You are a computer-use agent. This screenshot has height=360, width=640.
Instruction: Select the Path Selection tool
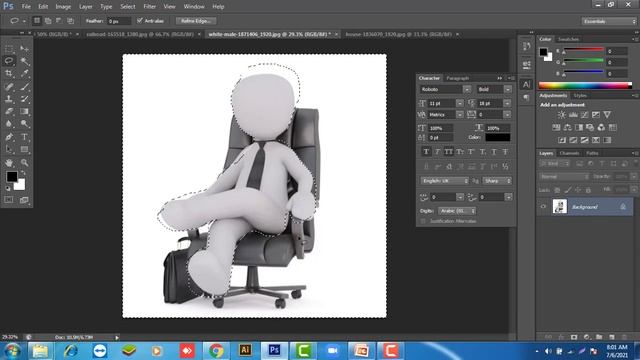click(9, 149)
